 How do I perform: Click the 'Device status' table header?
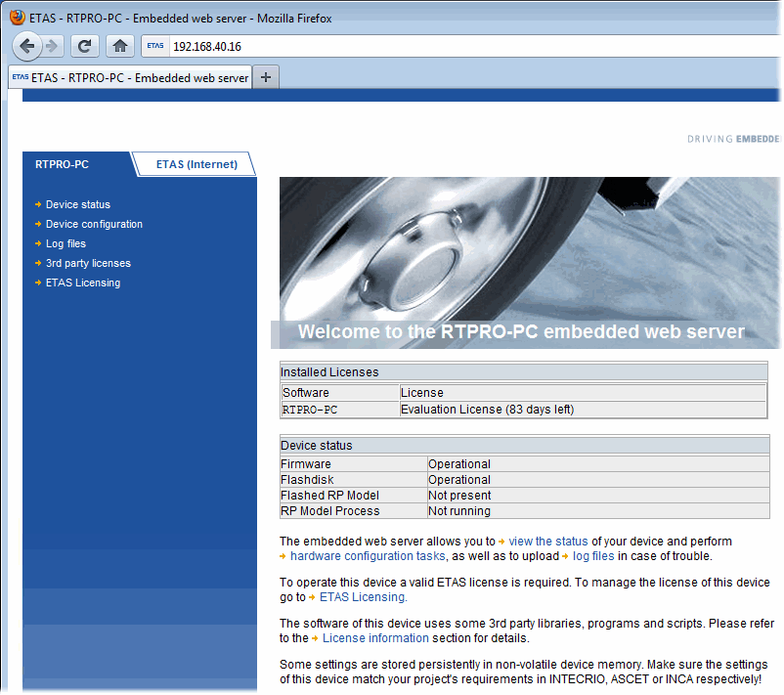point(525,445)
